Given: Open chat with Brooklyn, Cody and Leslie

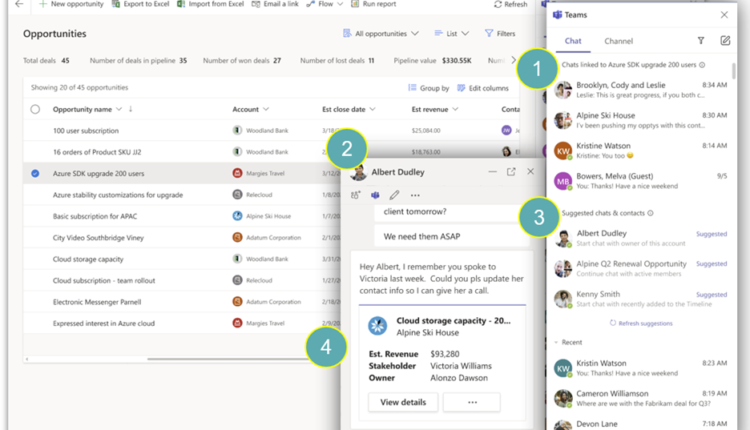Looking at the screenshot, I should [x=620, y=91].
